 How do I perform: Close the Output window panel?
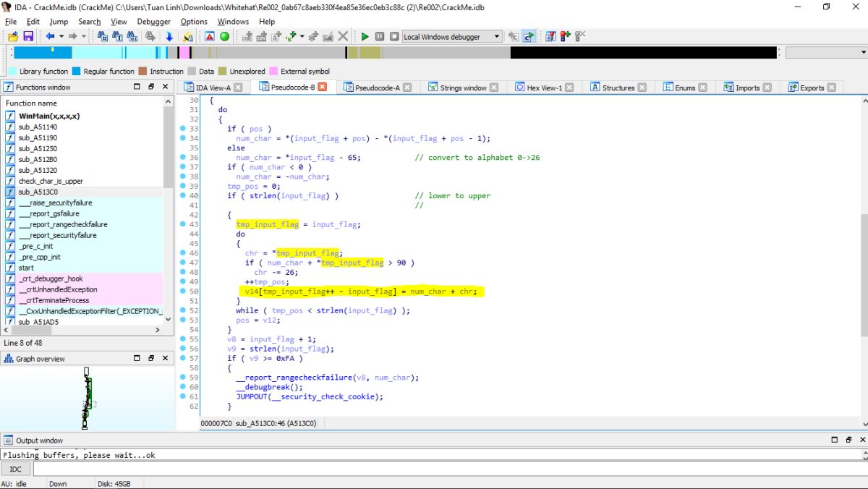point(861,440)
